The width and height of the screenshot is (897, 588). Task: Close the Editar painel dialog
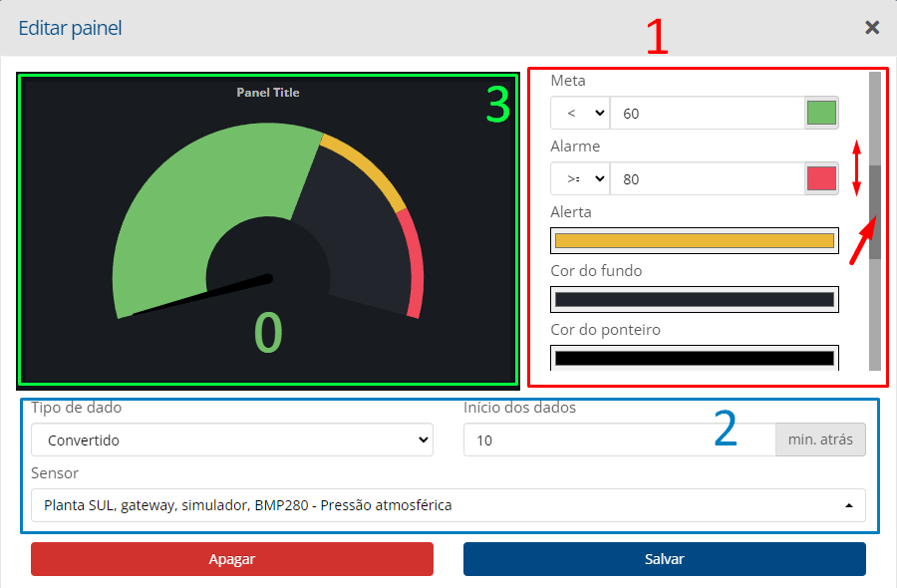872,28
